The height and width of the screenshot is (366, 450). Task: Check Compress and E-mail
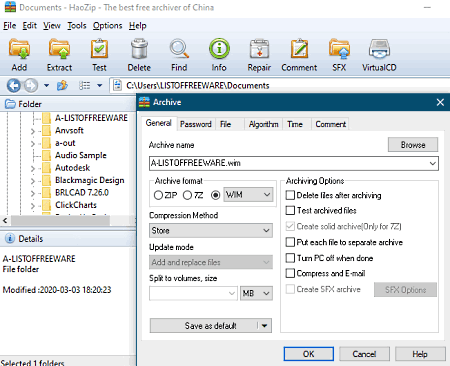[x=290, y=273]
